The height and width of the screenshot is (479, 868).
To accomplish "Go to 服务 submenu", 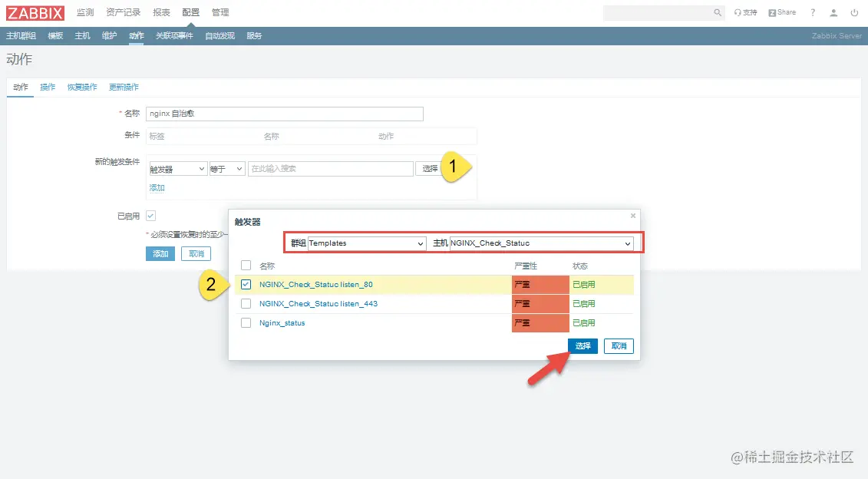I will (x=254, y=35).
